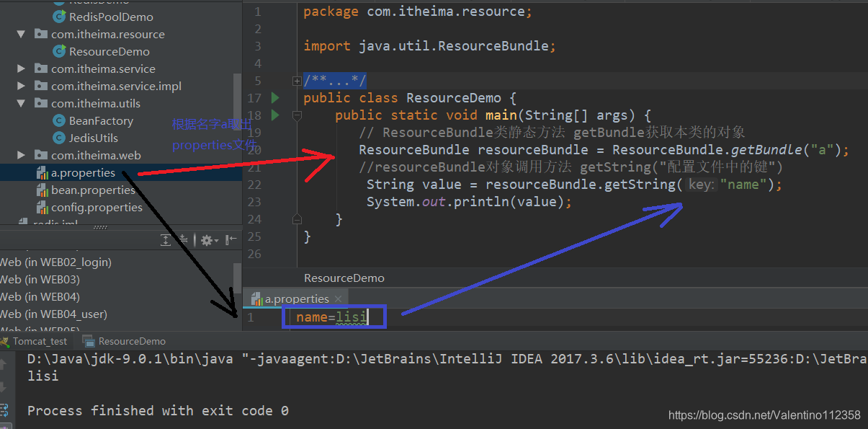Image resolution: width=868 pixels, height=429 pixels.
Task: Click the com.itheima.web package folder icon
Action: tap(40, 155)
